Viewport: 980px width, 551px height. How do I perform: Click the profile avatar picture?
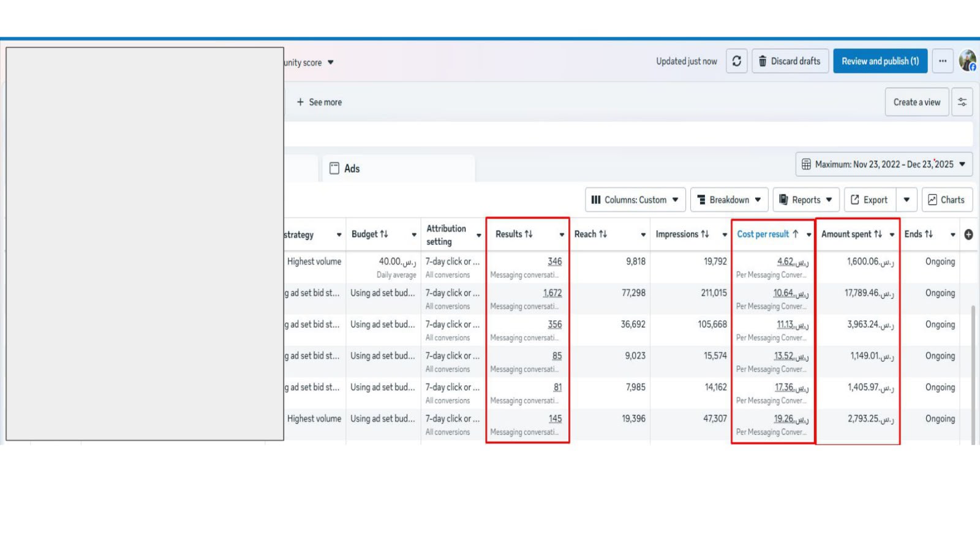968,61
